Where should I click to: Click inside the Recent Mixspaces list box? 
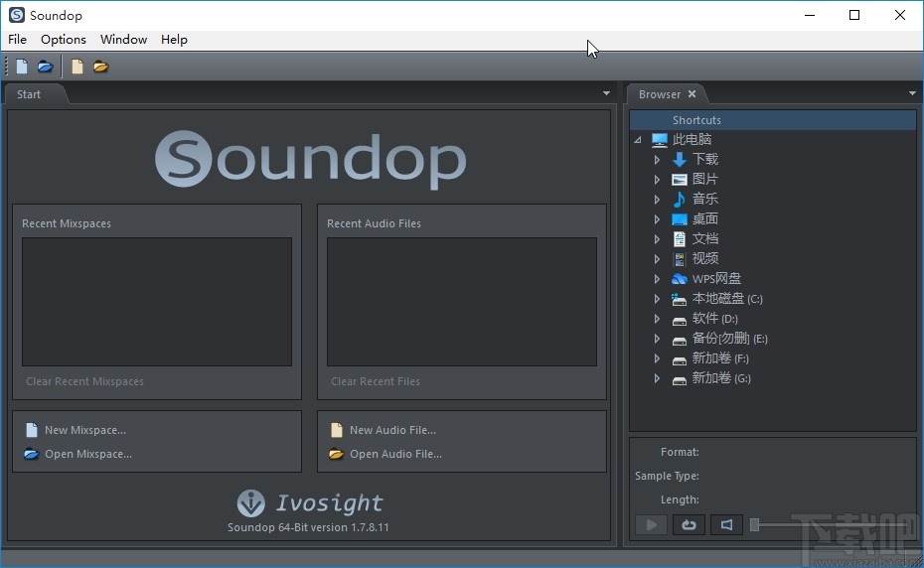click(157, 302)
